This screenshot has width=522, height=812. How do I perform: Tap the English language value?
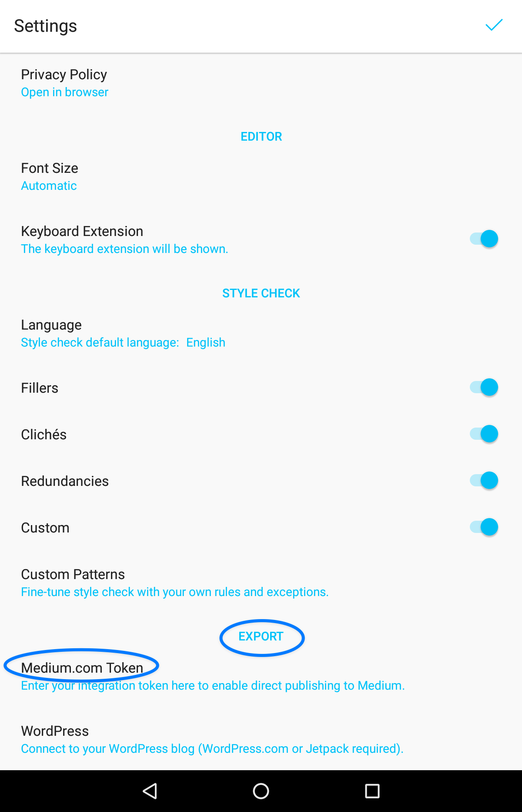point(206,343)
